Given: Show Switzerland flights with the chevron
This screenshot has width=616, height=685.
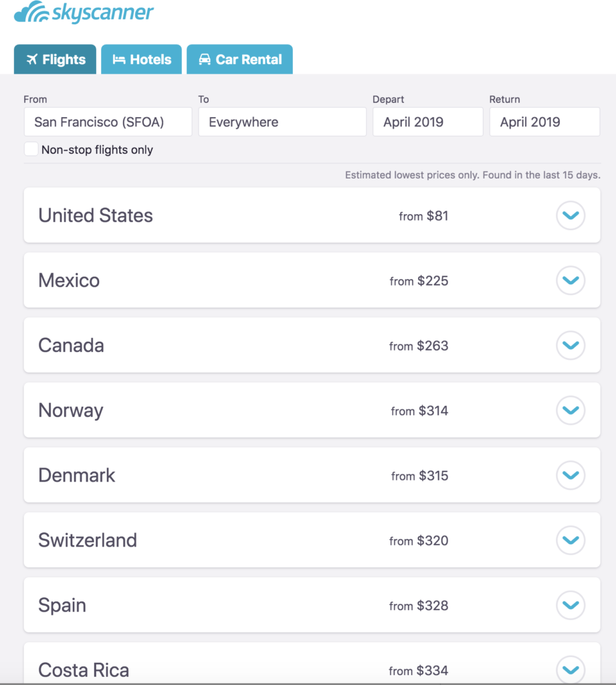Looking at the screenshot, I should [571, 540].
